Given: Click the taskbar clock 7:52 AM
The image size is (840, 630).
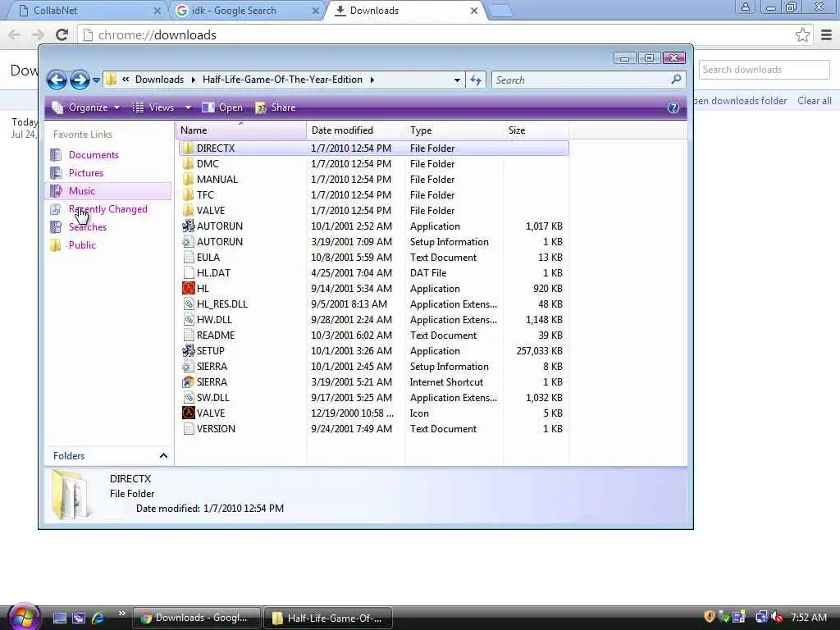Looking at the screenshot, I should pos(808,618).
